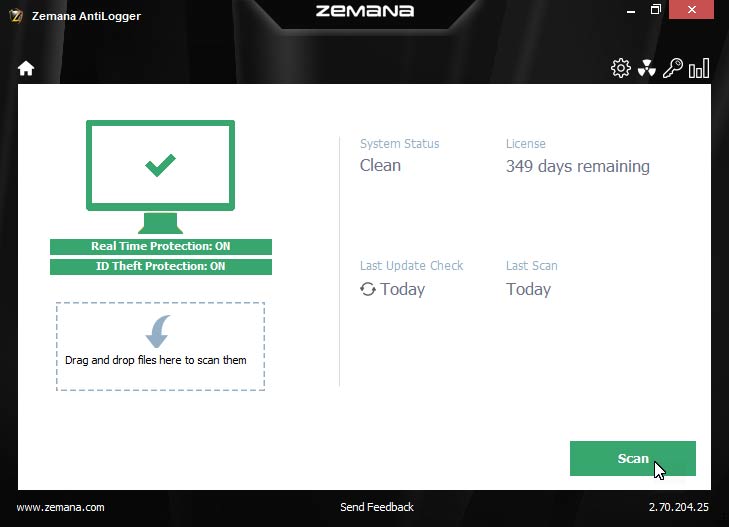Click the Last Scan label
The image size is (729, 527).
[x=531, y=265]
